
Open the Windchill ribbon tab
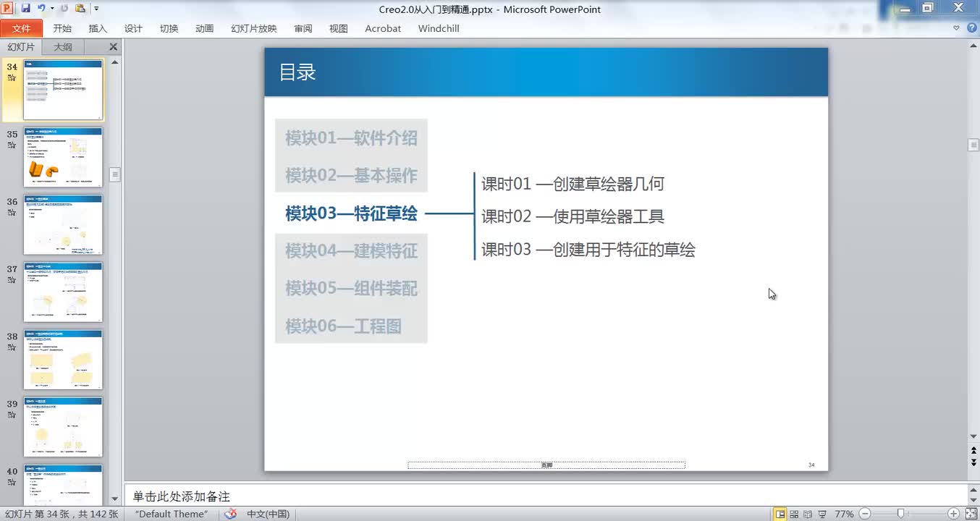[x=439, y=28]
